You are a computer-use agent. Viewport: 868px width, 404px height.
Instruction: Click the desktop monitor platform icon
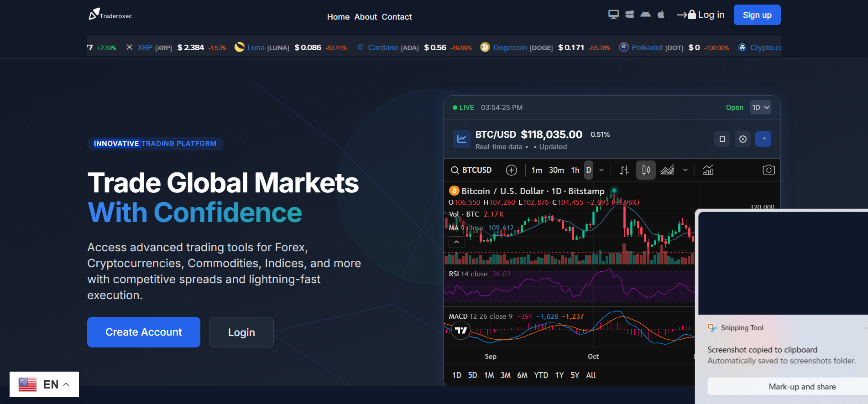point(613,15)
